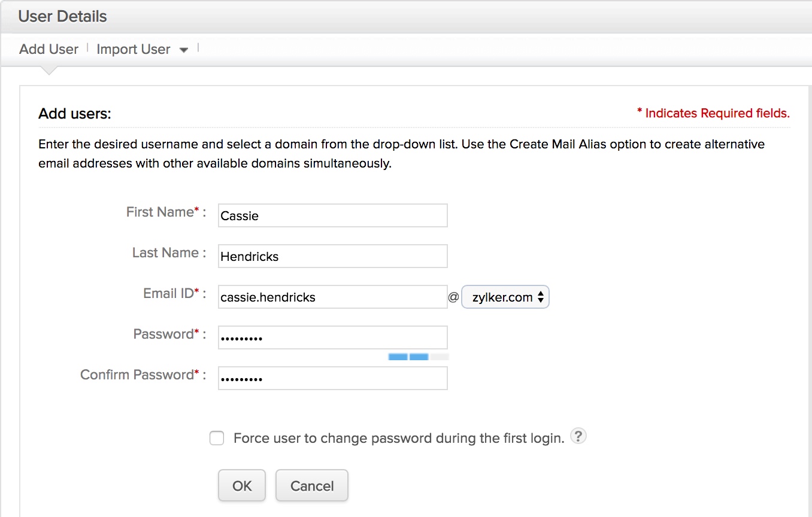Viewport: 812px width, 517px height.
Task: Enable force password change on first login
Action: (x=217, y=438)
